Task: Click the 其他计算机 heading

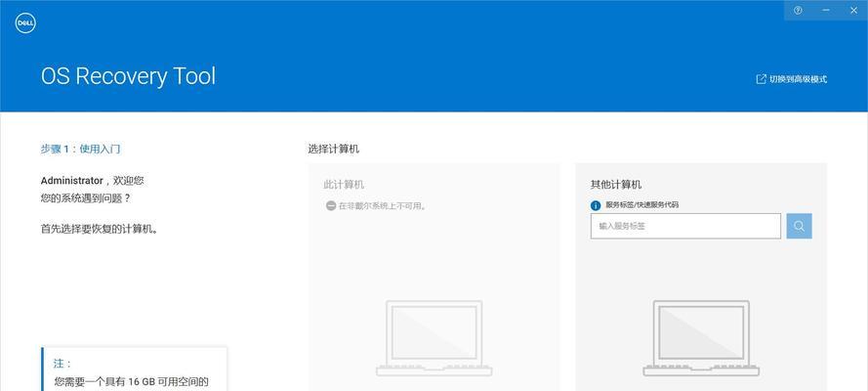Action: pyautogui.click(x=616, y=185)
